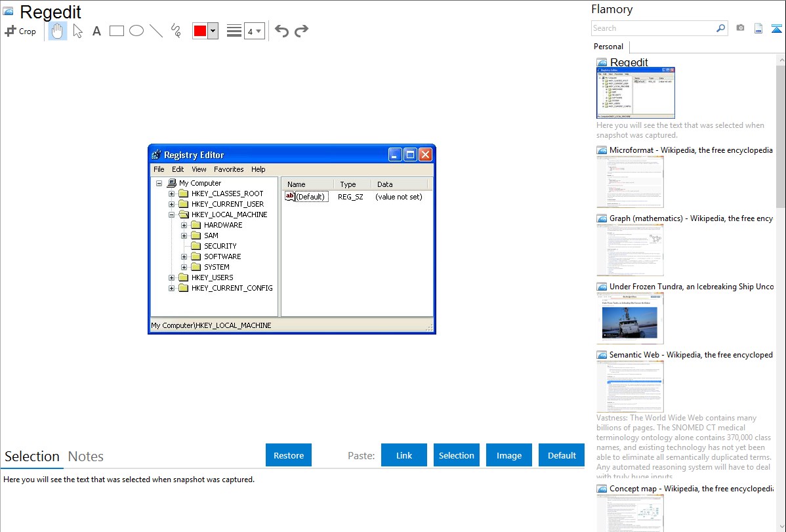The image size is (786, 532).
Task: Expand HKEY_CLASSES_ROOT node
Action: pyautogui.click(x=171, y=194)
